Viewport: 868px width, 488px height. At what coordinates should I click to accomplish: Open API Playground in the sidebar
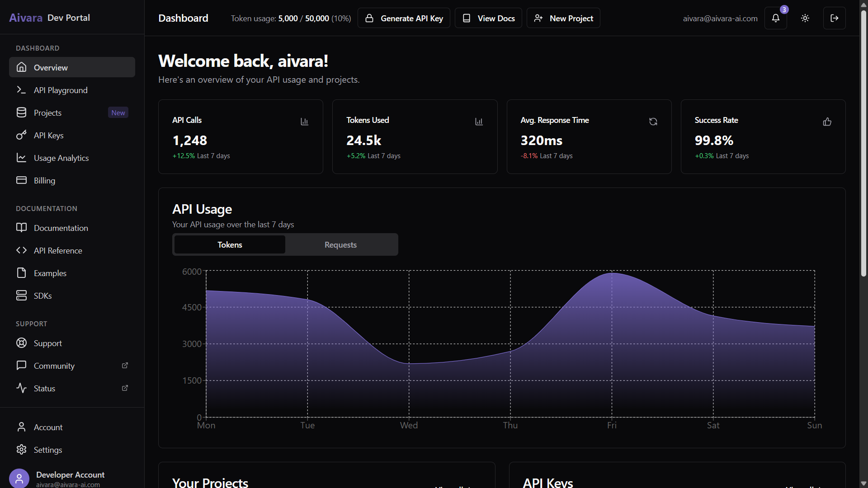(x=61, y=90)
